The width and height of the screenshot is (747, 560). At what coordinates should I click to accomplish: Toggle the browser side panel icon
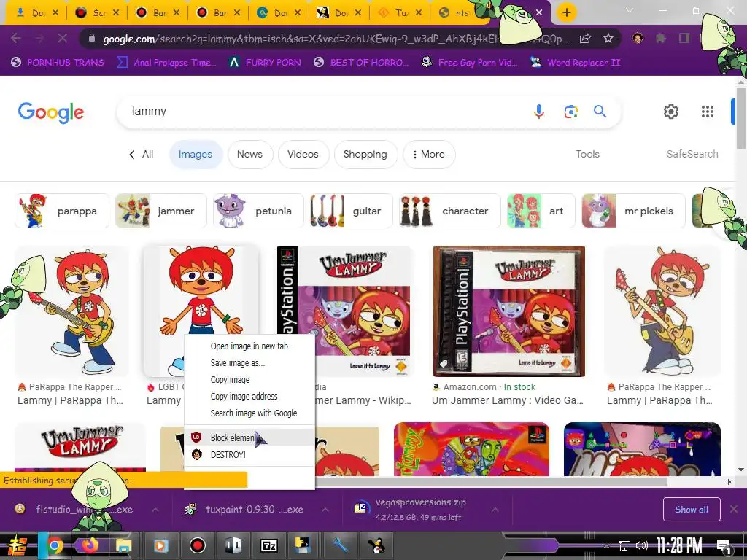[x=684, y=38]
